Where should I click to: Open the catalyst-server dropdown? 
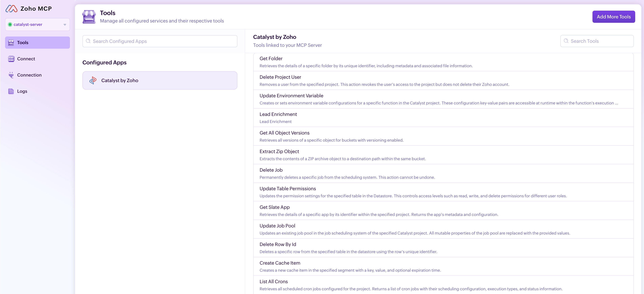(x=38, y=24)
